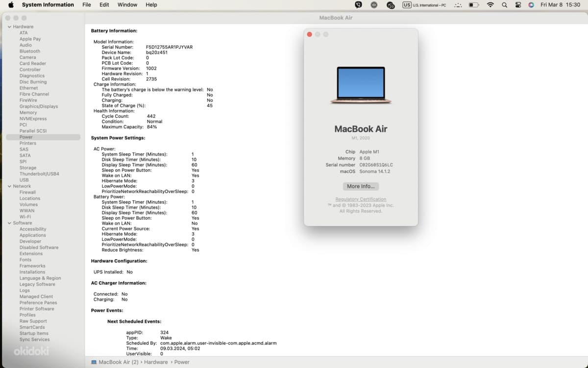Select USB in the sidebar

24,180
